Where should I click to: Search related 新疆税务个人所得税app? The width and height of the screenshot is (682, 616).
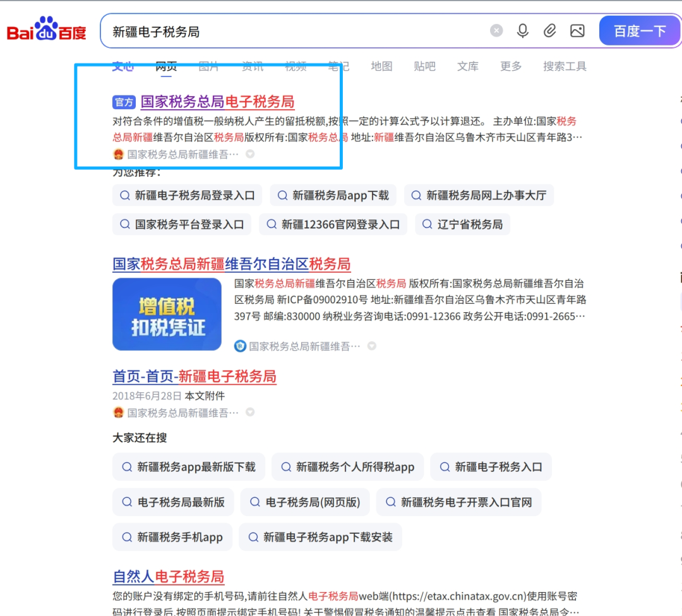coord(347,467)
